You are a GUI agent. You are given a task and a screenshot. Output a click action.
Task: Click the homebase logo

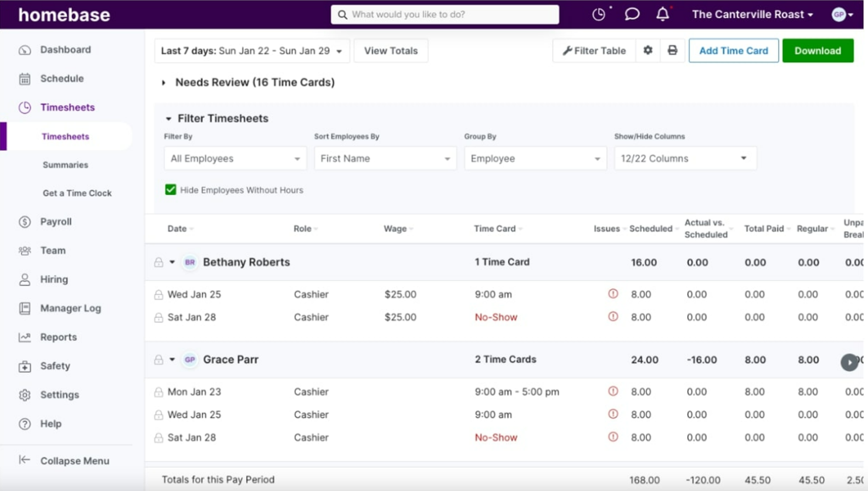coord(64,15)
